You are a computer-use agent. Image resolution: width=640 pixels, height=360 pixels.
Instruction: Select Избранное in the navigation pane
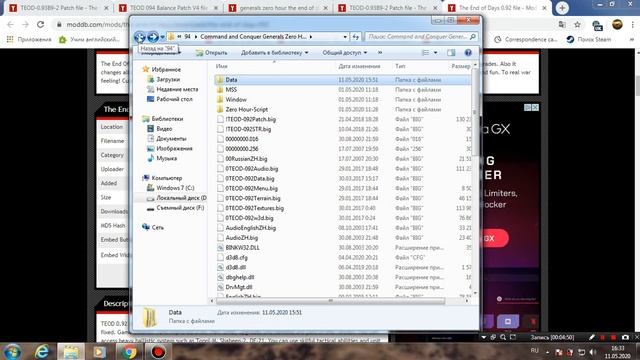coord(166,69)
